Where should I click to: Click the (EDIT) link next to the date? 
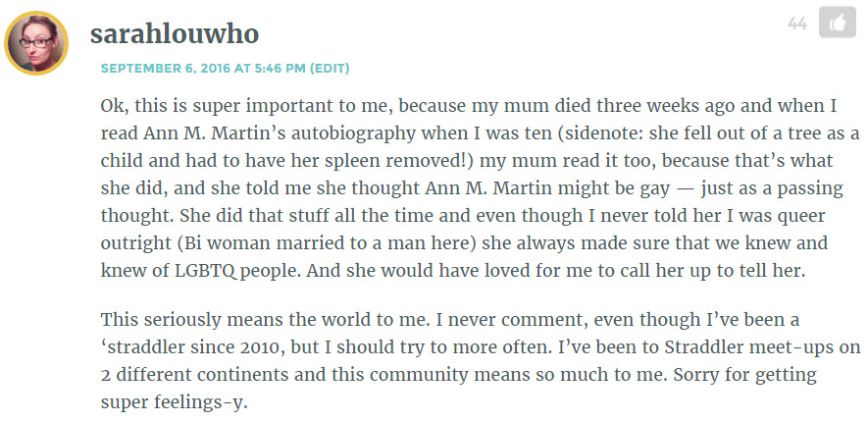[330, 69]
